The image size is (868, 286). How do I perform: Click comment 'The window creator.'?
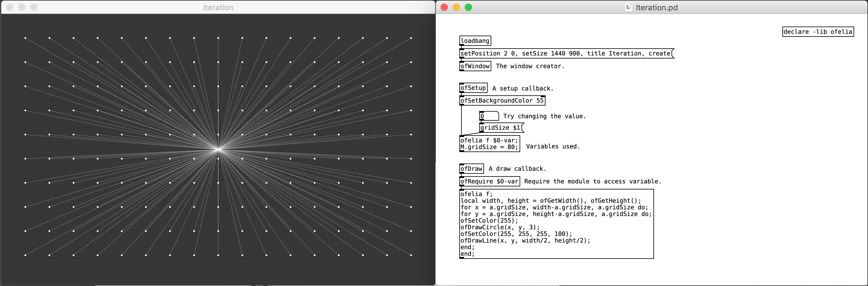pos(530,66)
